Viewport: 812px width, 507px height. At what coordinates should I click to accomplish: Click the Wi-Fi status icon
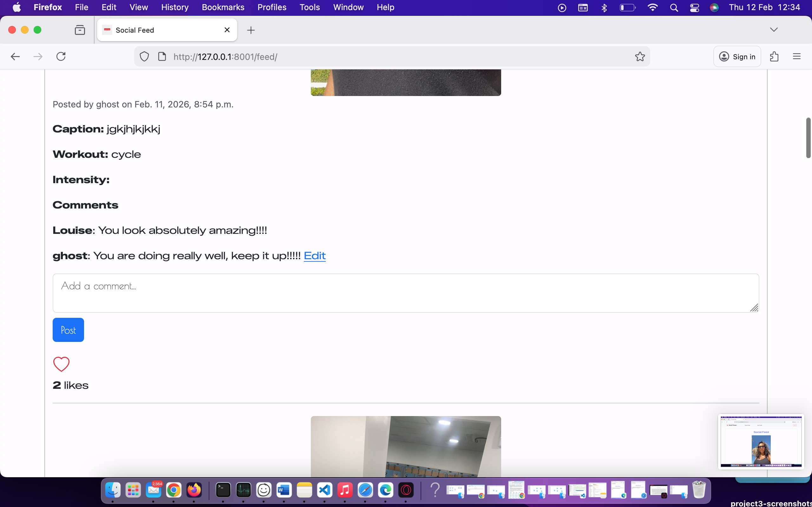click(x=653, y=7)
